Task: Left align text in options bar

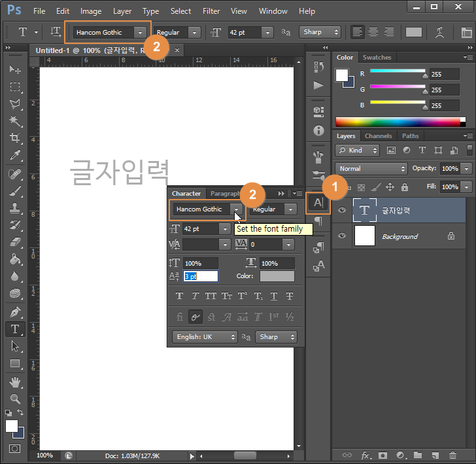Action: coord(358,32)
